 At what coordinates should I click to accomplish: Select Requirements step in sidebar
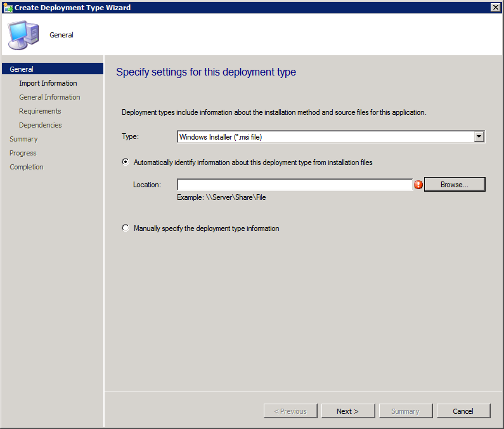point(40,111)
